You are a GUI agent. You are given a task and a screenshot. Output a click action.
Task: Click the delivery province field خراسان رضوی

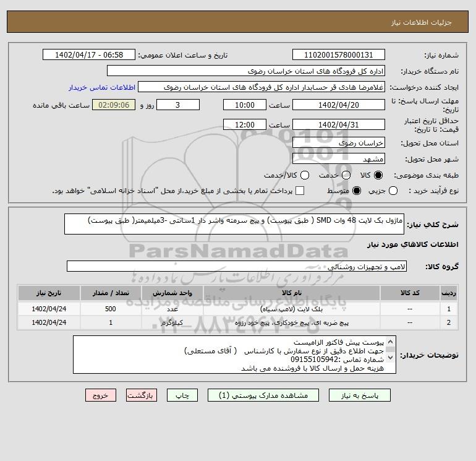click(339, 142)
